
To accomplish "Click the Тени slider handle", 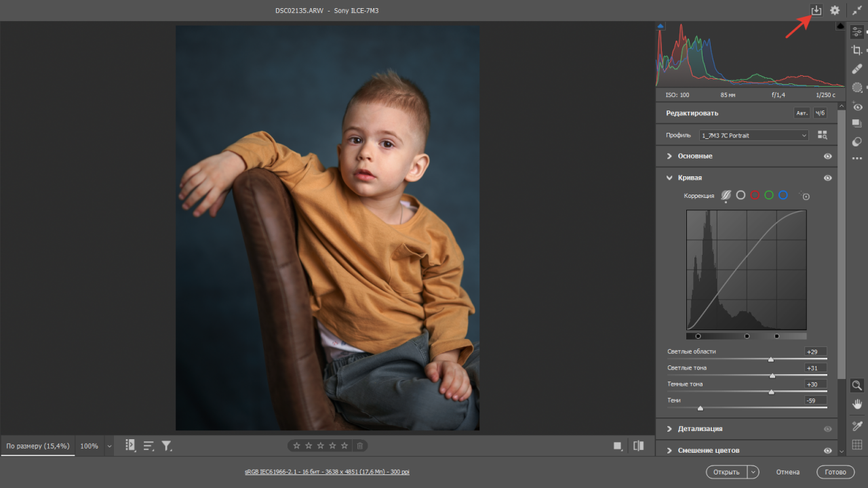I will [x=700, y=408].
